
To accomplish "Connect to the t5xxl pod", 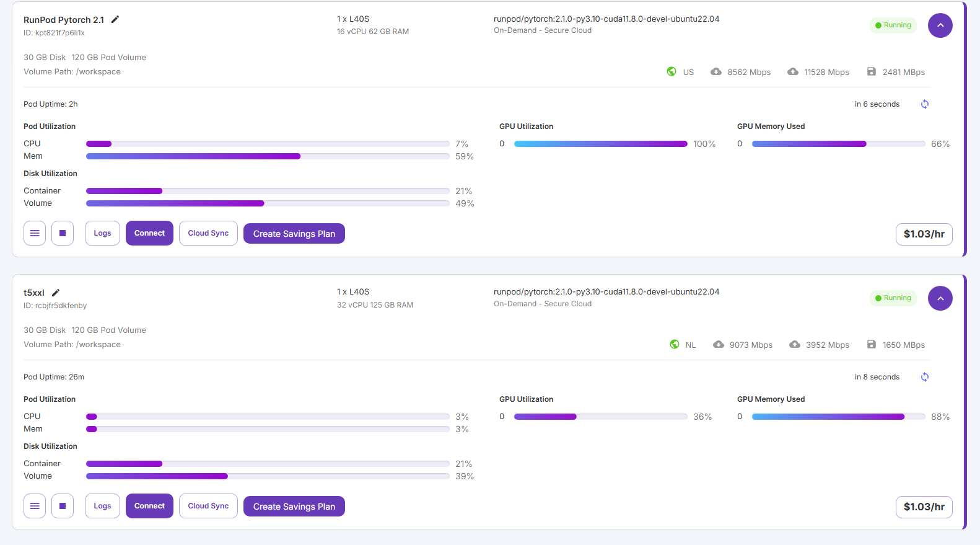I will click(x=149, y=506).
